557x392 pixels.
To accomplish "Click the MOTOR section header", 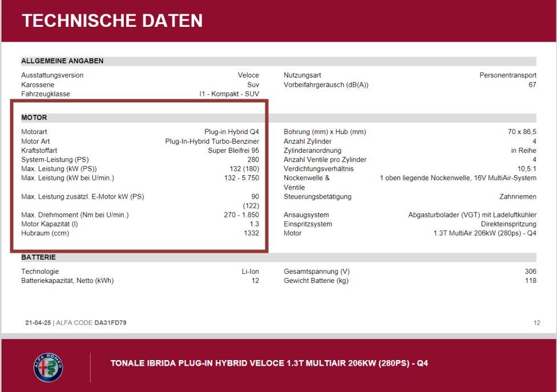I will tap(34, 118).
